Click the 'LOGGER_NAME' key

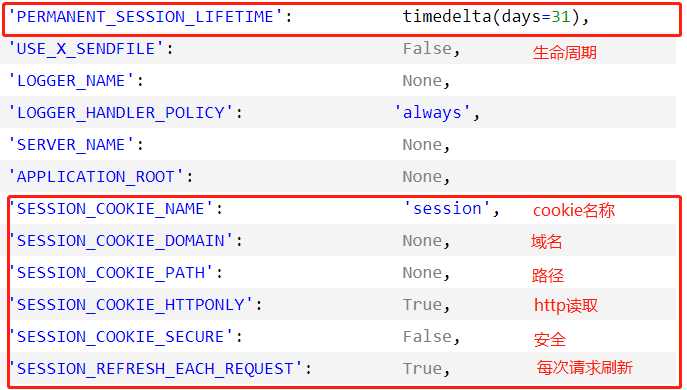tap(72, 81)
